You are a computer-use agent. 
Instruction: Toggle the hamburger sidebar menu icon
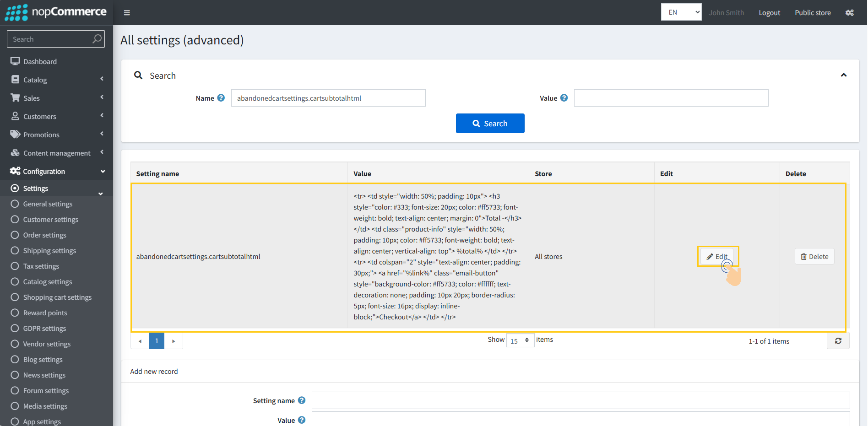tap(127, 13)
